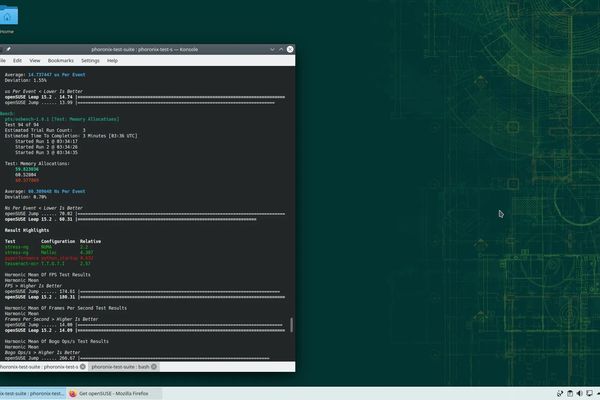Close the phoronix-test-suite : bash tab
Viewport: 600px width, 400px height.
click(x=154, y=367)
